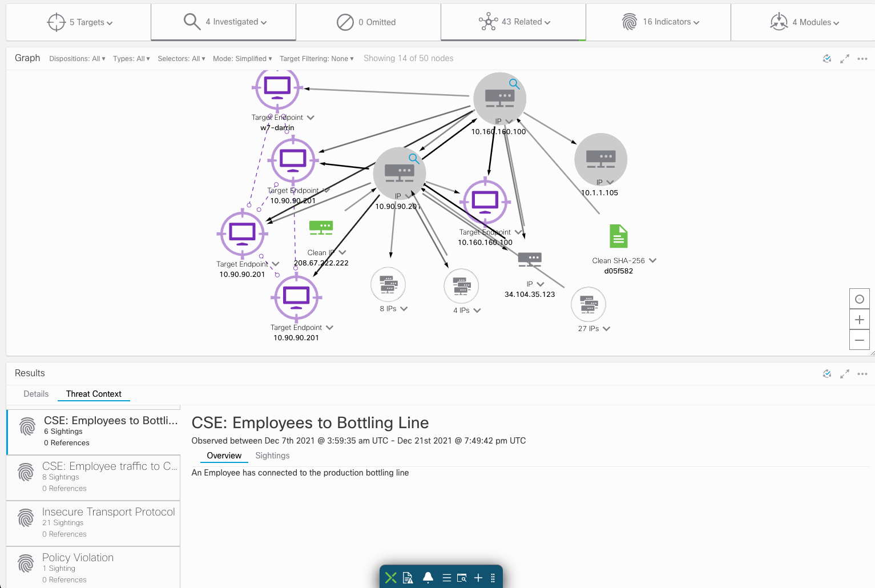
Task: Open the Mode: Simplified dropdown
Action: point(242,58)
